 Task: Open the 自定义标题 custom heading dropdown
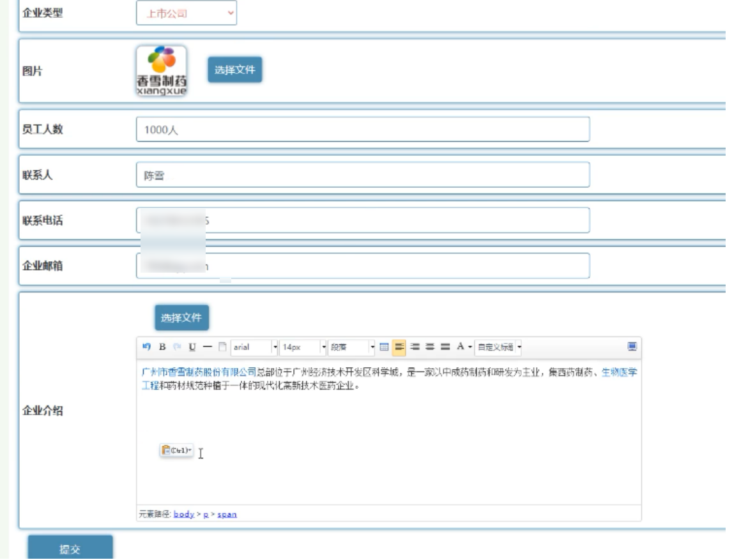(498, 347)
